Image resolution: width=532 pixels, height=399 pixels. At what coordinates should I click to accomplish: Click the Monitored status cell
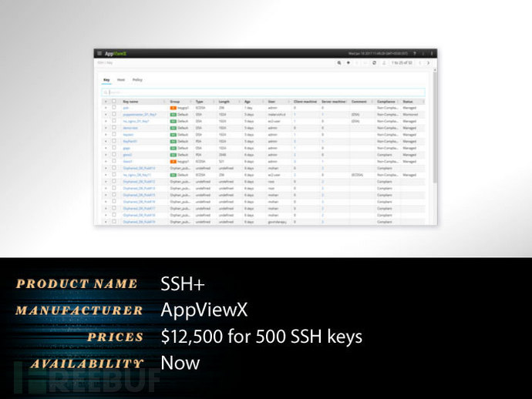click(x=410, y=115)
